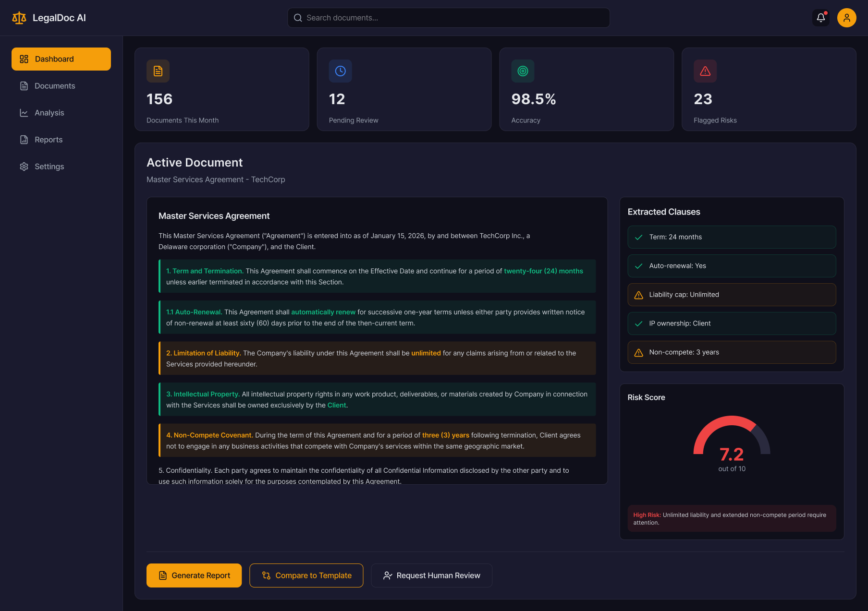
Task: Select the Term: 24 months clause
Action: point(731,237)
